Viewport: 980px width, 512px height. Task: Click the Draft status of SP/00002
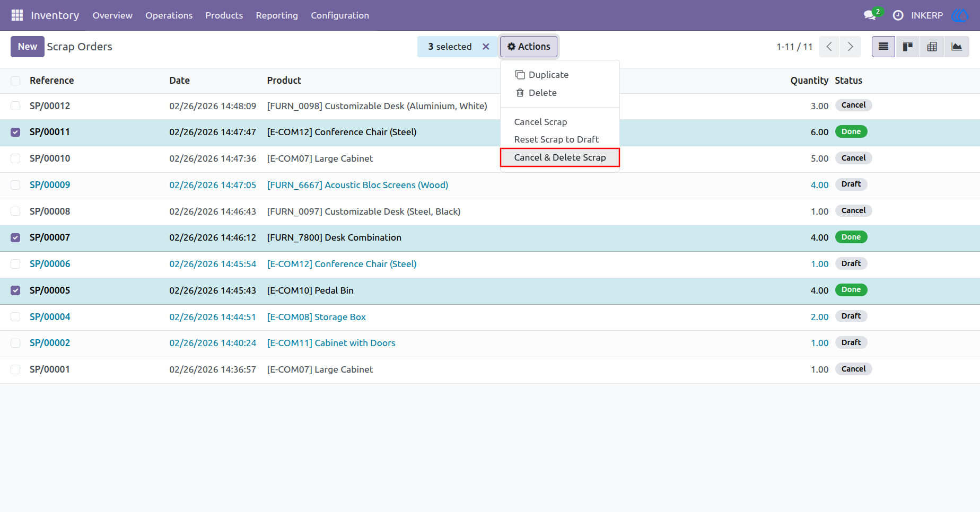click(x=851, y=342)
